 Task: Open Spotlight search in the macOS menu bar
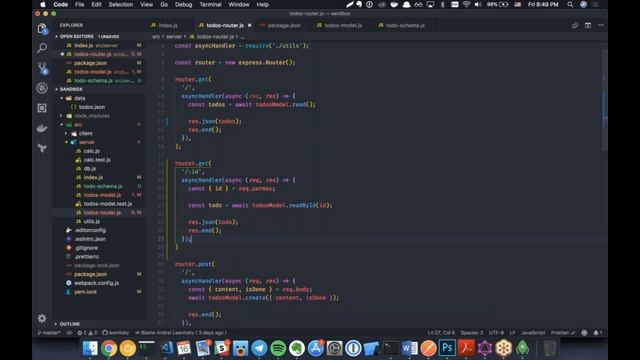[570, 4]
